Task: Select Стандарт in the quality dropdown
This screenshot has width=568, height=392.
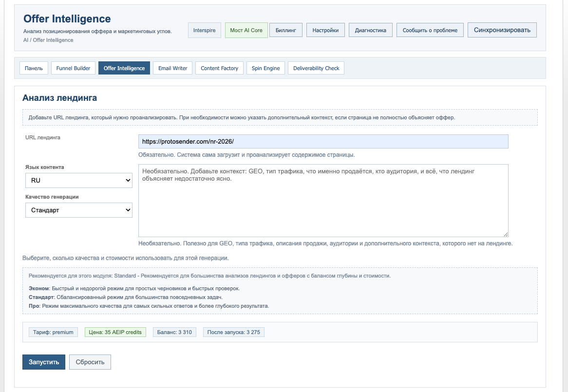Action: pos(78,210)
